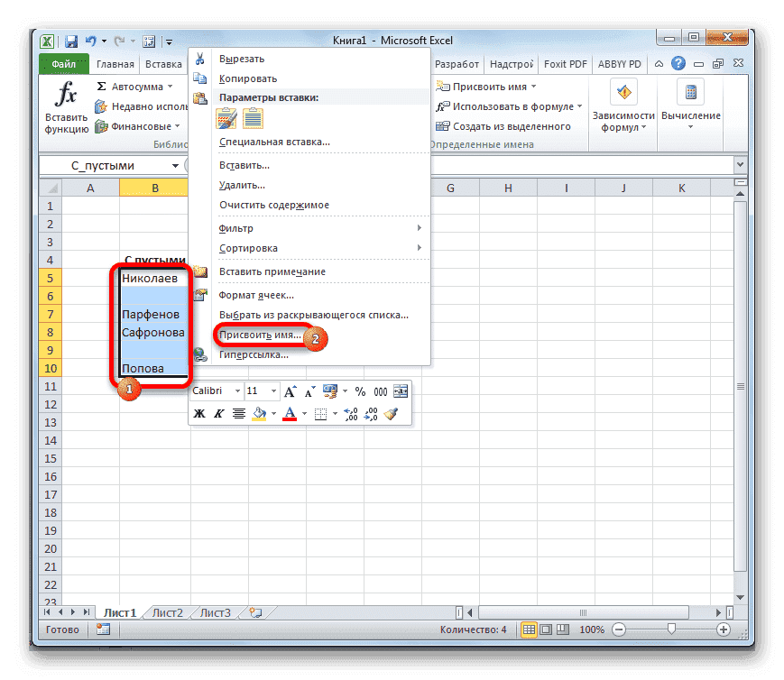Screen dimensions: 784x680
Task: Switch to Page Layout view in status bar
Action: pos(545,629)
